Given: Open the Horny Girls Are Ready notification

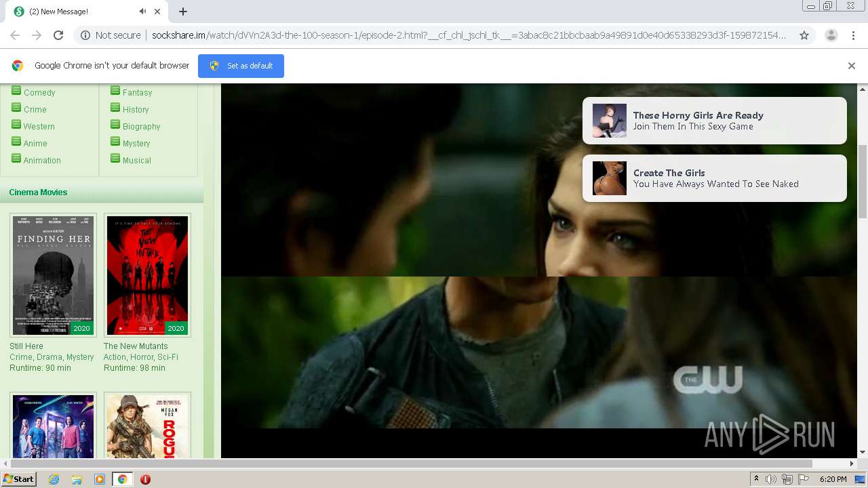Looking at the screenshot, I should (x=715, y=121).
